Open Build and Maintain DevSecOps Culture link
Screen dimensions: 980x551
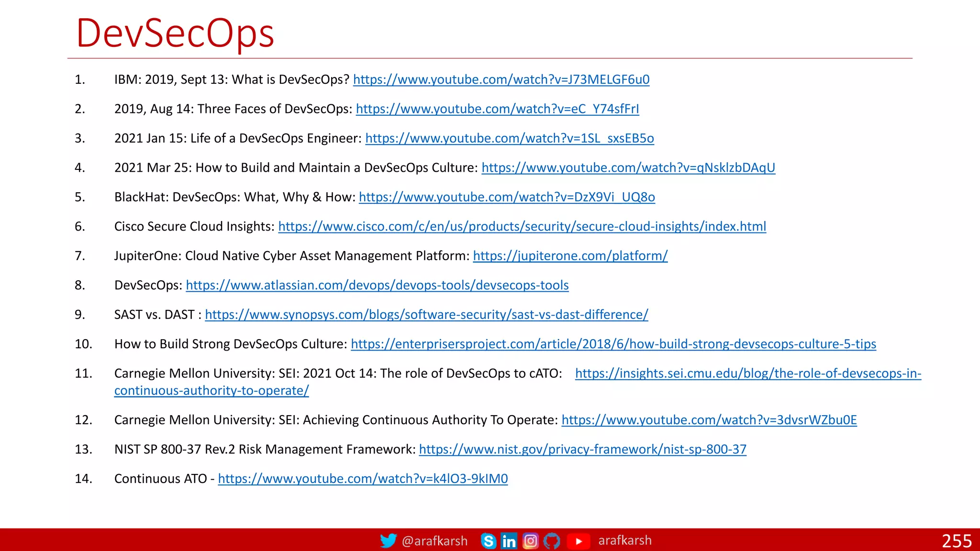pos(628,168)
